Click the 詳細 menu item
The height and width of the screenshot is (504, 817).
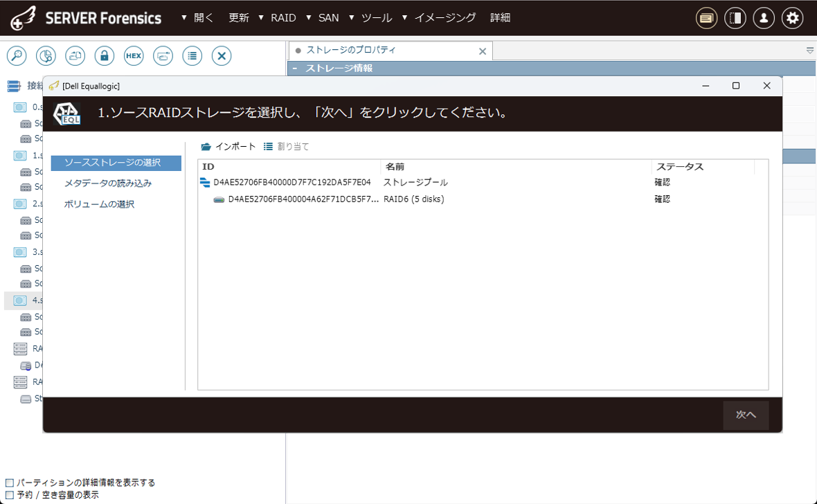(x=500, y=18)
